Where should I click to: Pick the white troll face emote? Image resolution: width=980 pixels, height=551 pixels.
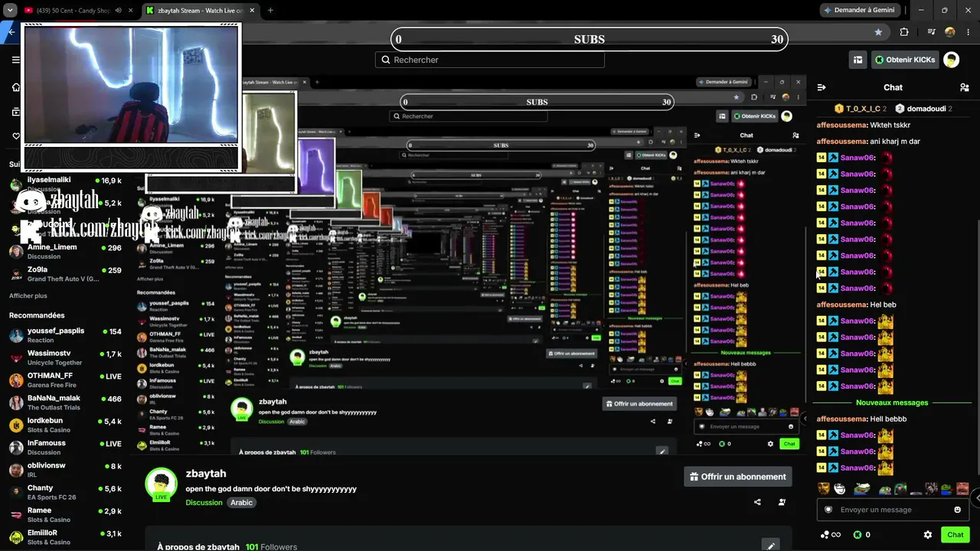coord(840,489)
